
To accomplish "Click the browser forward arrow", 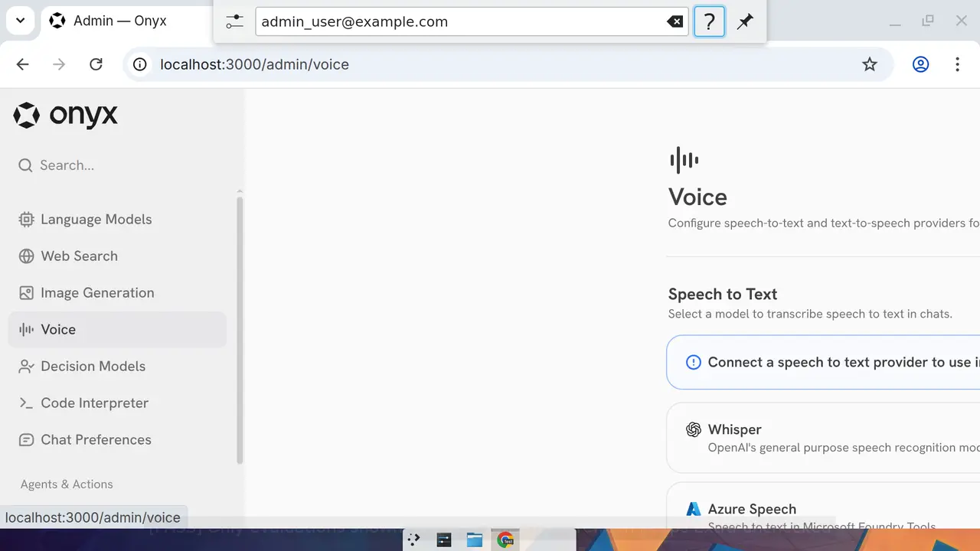I will pyautogui.click(x=59, y=64).
